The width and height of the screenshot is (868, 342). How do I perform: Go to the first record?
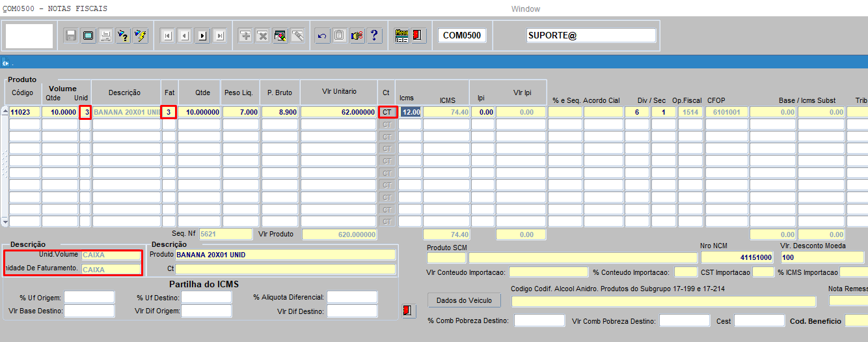(167, 36)
